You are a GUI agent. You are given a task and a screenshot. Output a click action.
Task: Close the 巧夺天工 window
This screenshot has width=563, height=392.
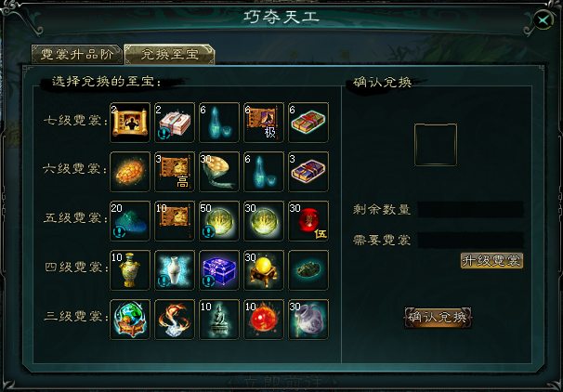(x=543, y=20)
